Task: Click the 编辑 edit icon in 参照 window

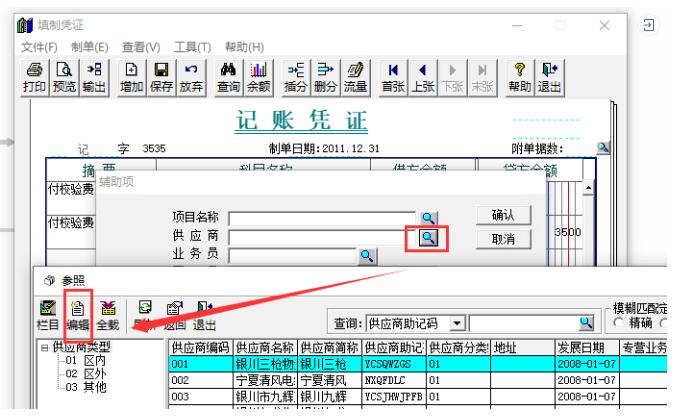Action: [x=77, y=312]
